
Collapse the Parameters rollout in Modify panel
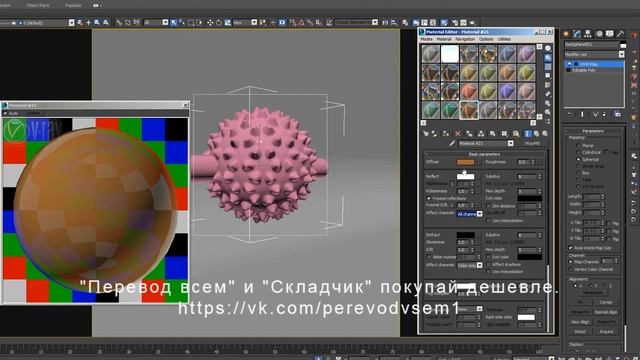pos(593,131)
